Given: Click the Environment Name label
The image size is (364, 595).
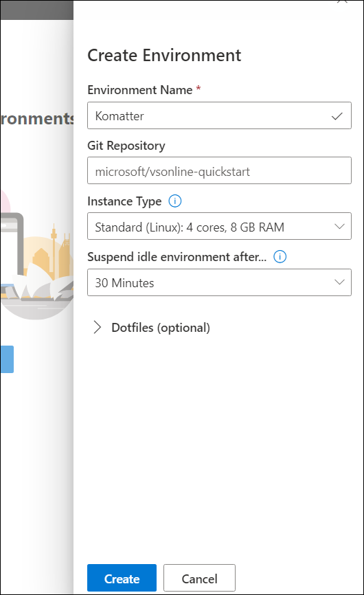Looking at the screenshot, I should tap(140, 90).
